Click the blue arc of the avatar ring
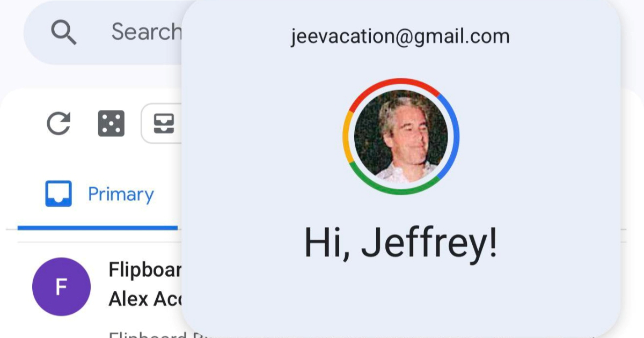The height and width of the screenshot is (338, 644). click(x=453, y=137)
